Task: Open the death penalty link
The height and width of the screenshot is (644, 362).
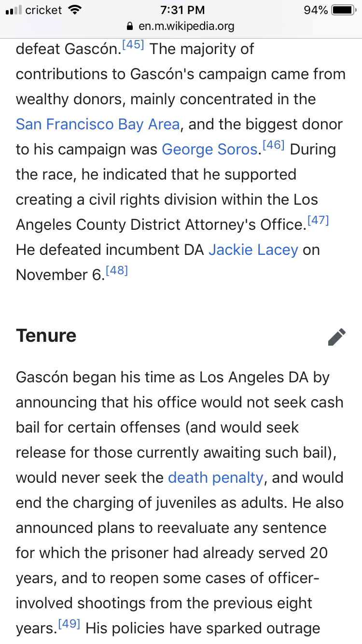Action: (215, 477)
